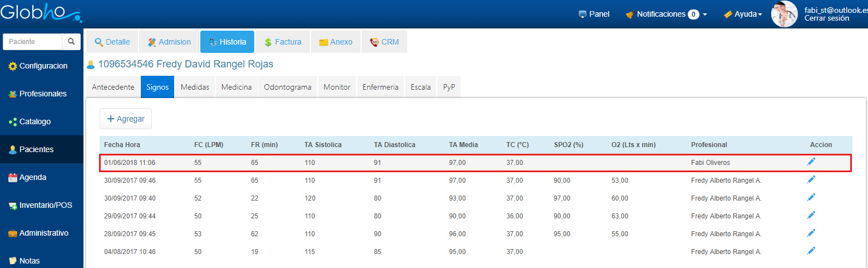Focus the Paciente search field
868x268 pixels.
click(x=32, y=42)
